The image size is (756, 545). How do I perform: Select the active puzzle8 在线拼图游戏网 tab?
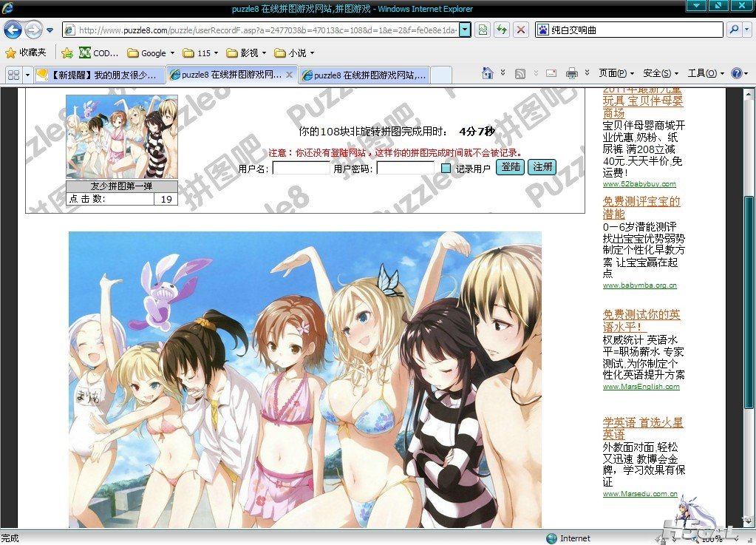tap(225, 75)
